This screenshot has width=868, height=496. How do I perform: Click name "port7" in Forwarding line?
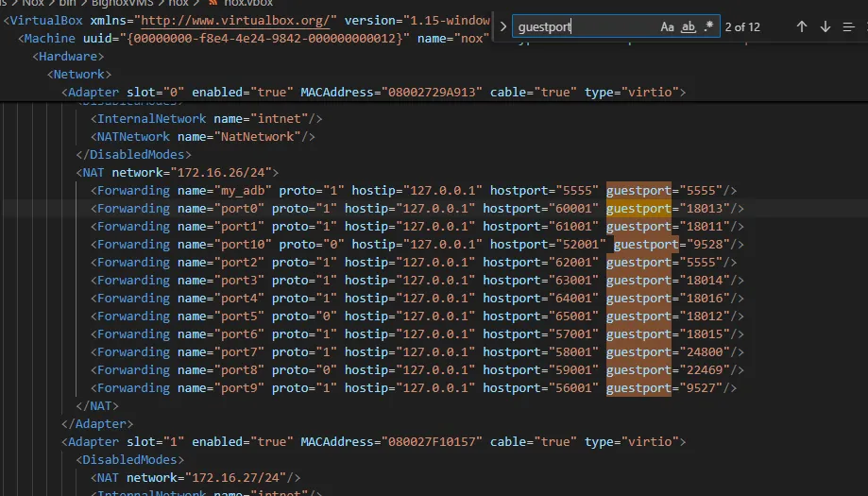pyautogui.click(x=239, y=352)
